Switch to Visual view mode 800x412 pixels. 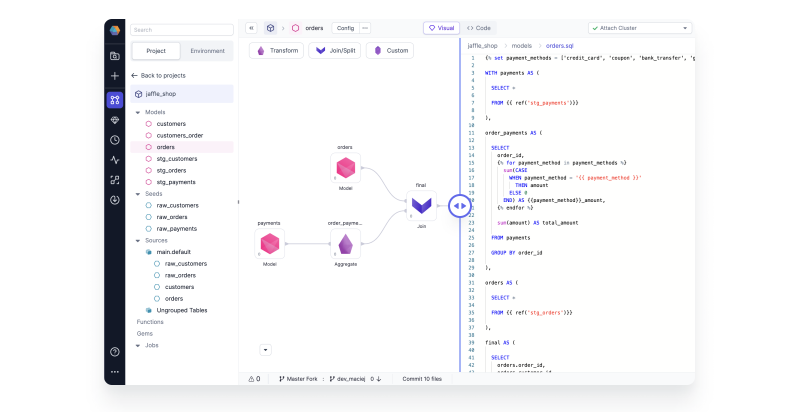coord(441,28)
